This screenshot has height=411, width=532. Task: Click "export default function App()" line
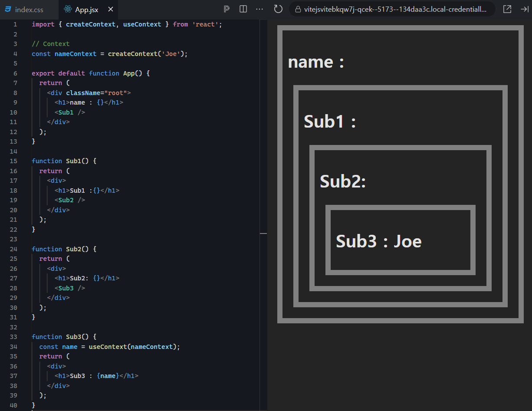(91, 73)
